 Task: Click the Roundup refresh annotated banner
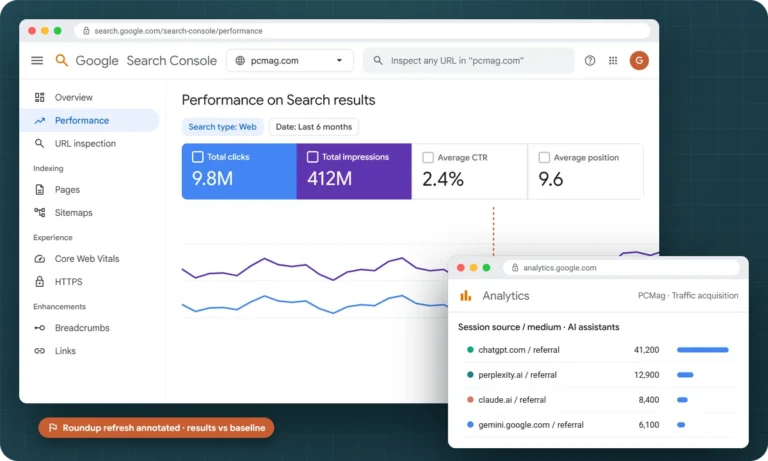point(156,428)
